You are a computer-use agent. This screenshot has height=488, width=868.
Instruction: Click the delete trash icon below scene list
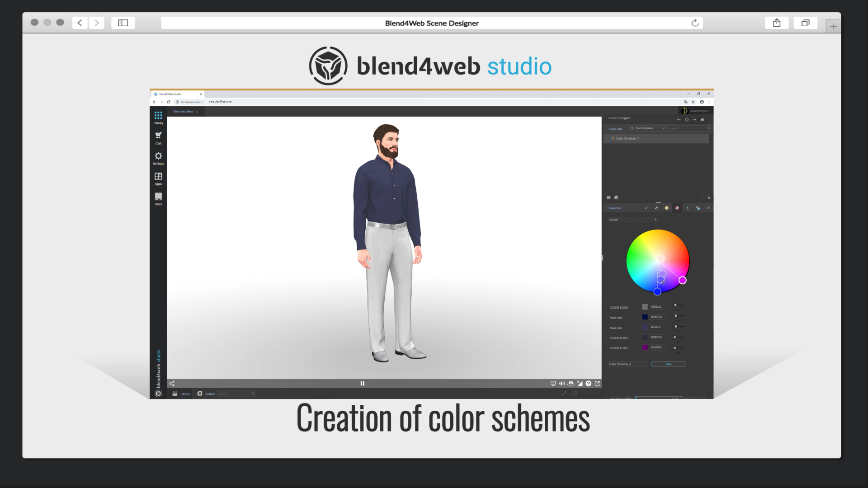coord(709,197)
